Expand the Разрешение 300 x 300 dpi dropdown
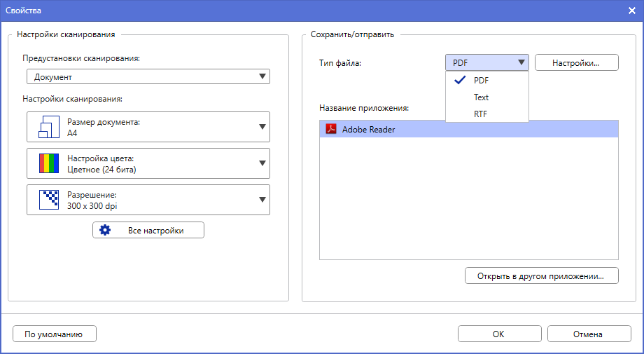The height and width of the screenshot is (354, 644). (x=148, y=200)
